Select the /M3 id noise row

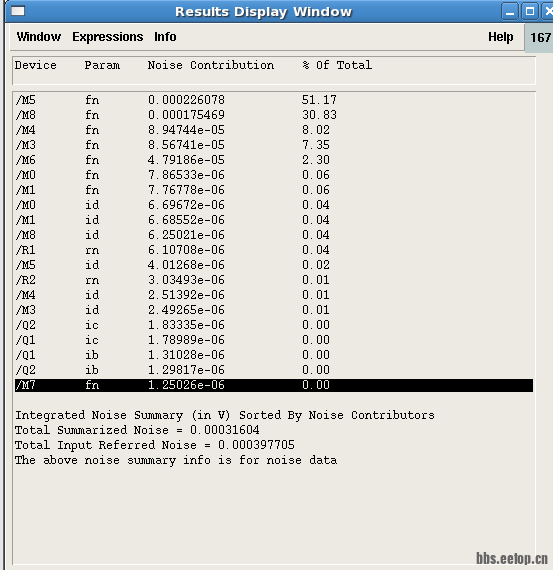[x=274, y=310]
